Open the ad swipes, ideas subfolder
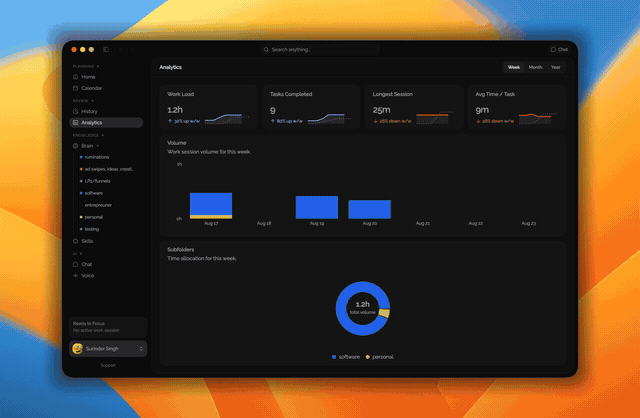The width and height of the screenshot is (640, 418). point(109,169)
